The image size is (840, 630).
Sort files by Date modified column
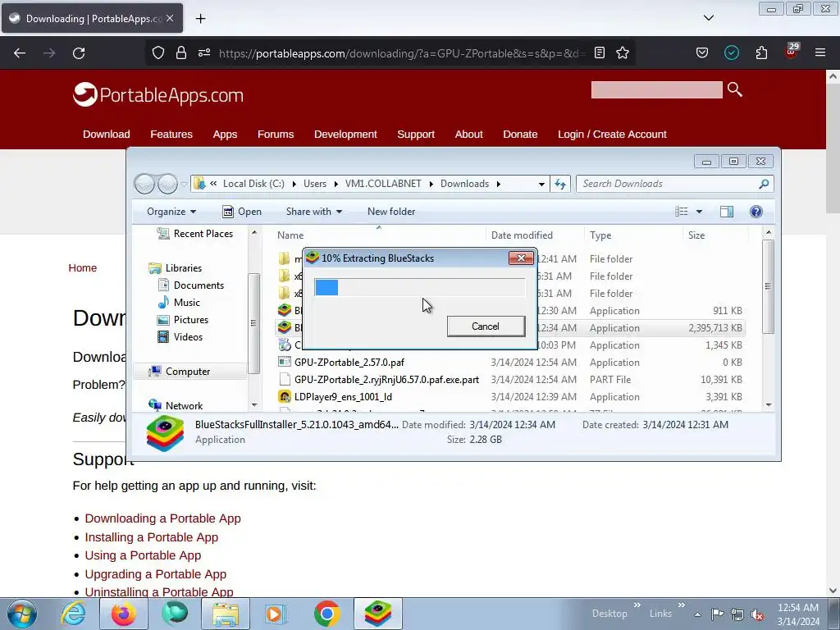[522, 235]
